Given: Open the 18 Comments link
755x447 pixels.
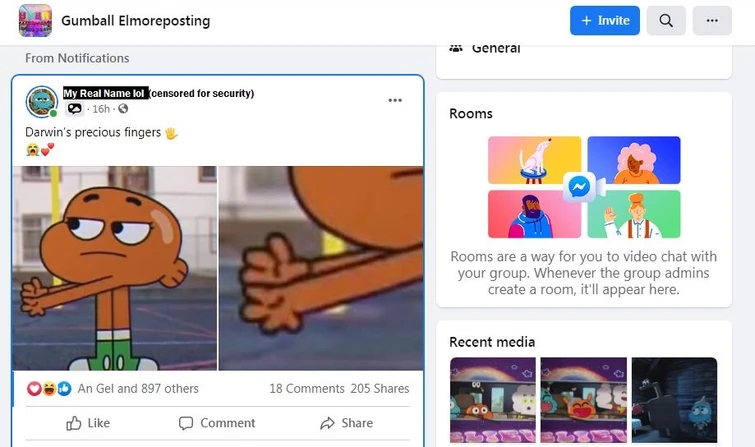Looking at the screenshot, I should point(307,389).
